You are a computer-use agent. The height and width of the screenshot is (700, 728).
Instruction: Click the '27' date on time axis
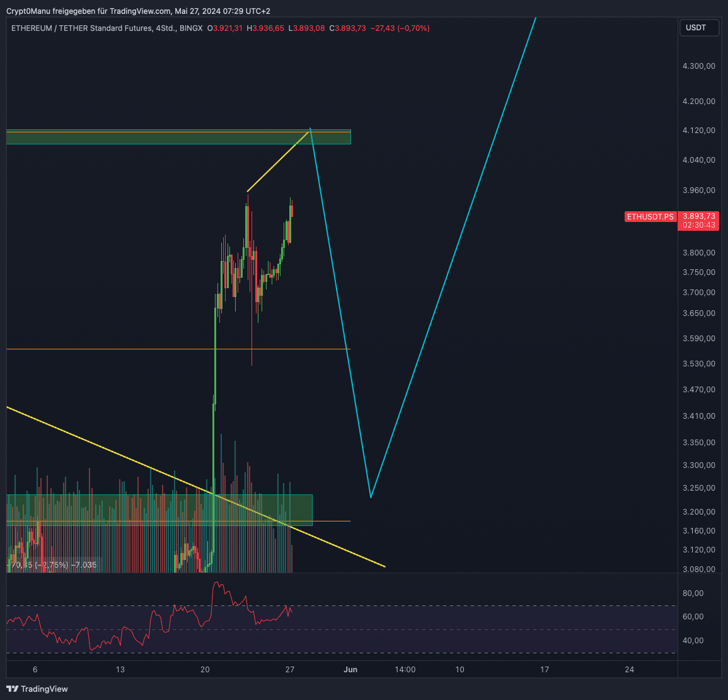pyautogui.click(x=289, y=670)
